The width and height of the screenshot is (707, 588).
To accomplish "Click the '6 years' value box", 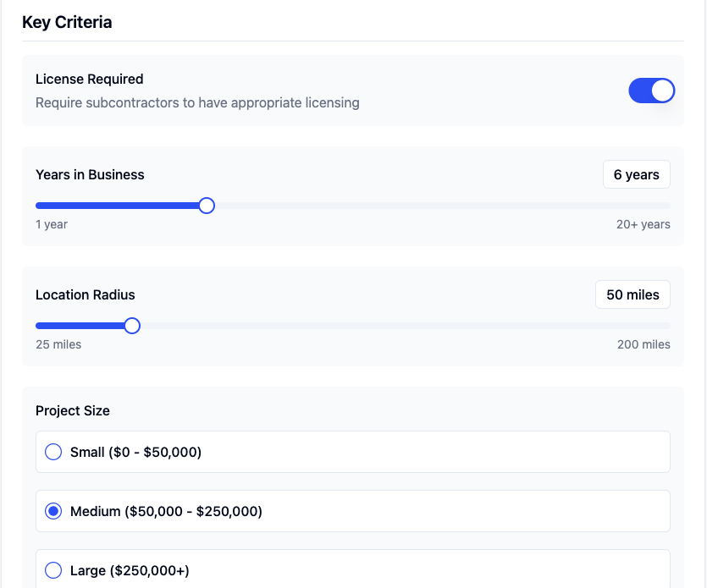I will pyautogui.click(x=636, y=175).
